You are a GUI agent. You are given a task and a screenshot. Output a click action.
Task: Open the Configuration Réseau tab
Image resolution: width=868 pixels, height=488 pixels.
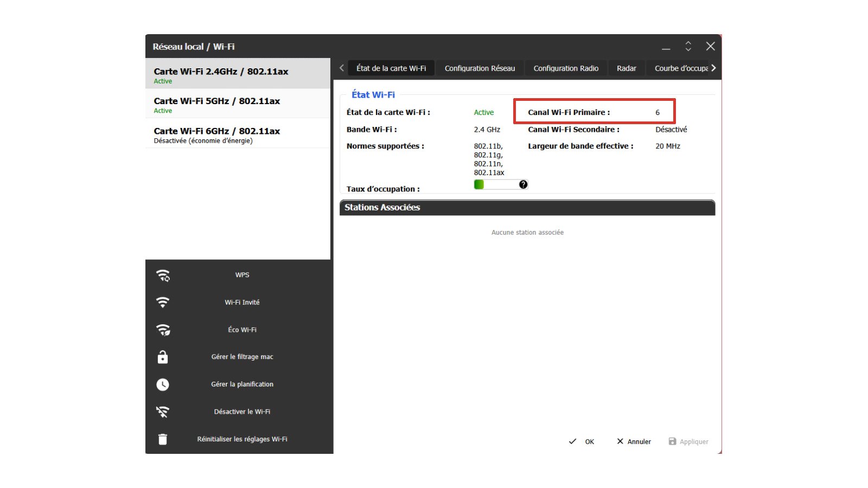tap(480, 68)
